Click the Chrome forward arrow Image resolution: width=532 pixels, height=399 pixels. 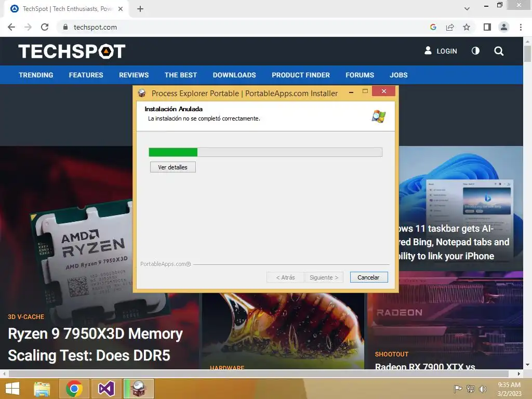point(28,27)
